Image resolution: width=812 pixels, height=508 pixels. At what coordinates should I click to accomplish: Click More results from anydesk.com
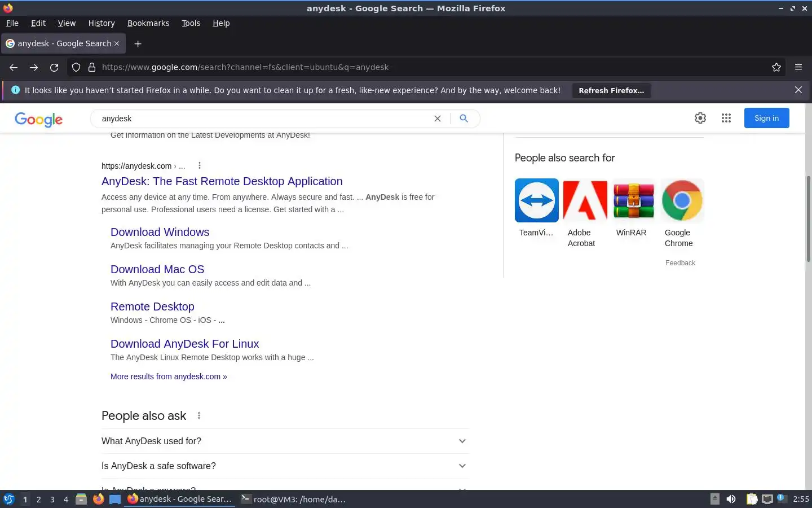[x=169, y=376]
